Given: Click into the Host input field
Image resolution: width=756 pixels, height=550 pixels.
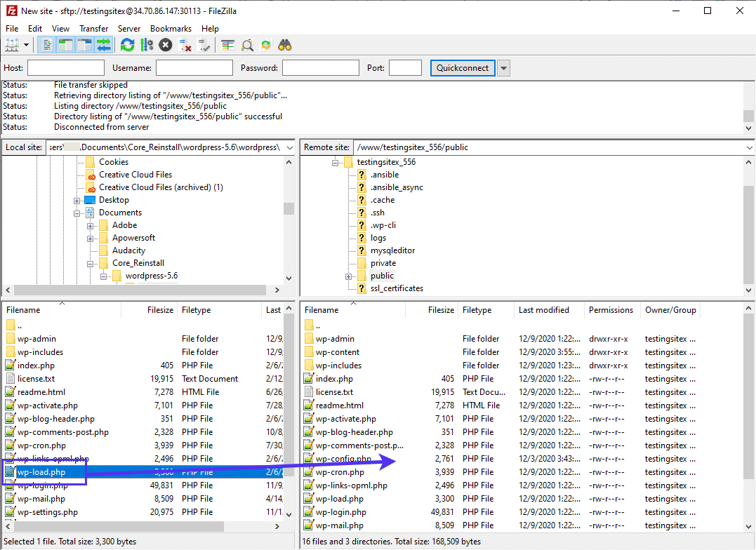Looking at the screenshot, I should (65, 68).
